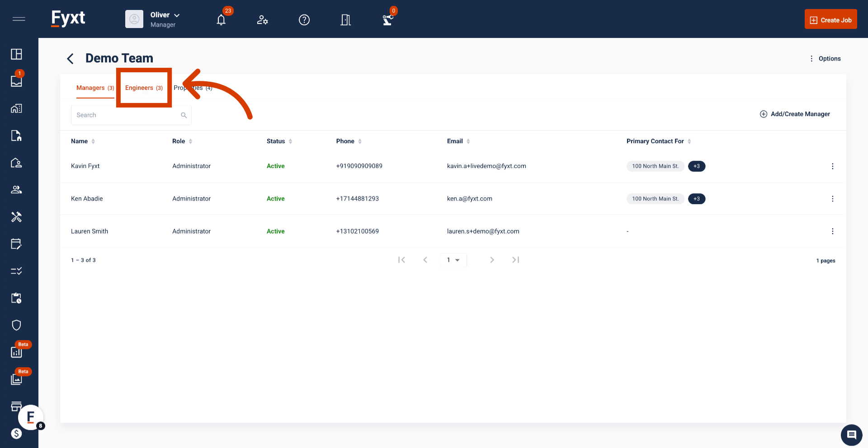This screenshot has height=448, width=868.
Task: Click email ken.a@fyxt.com
Action: point(470,199)
